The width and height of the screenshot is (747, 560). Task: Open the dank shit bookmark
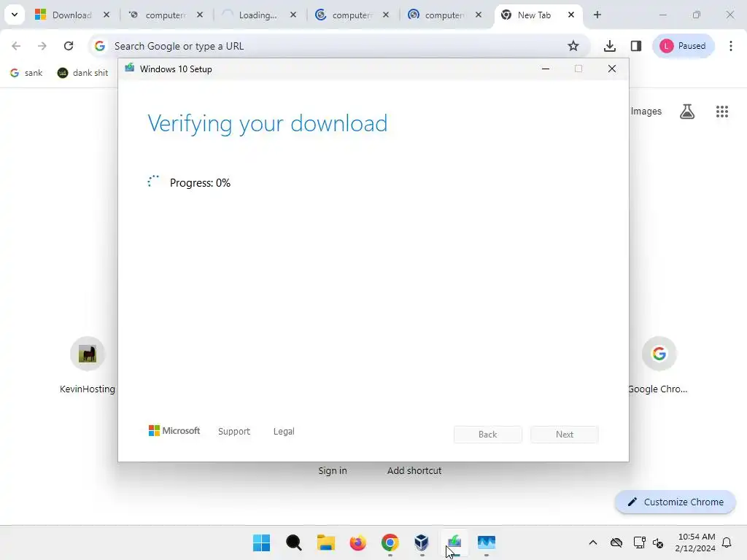pos(83,73)
